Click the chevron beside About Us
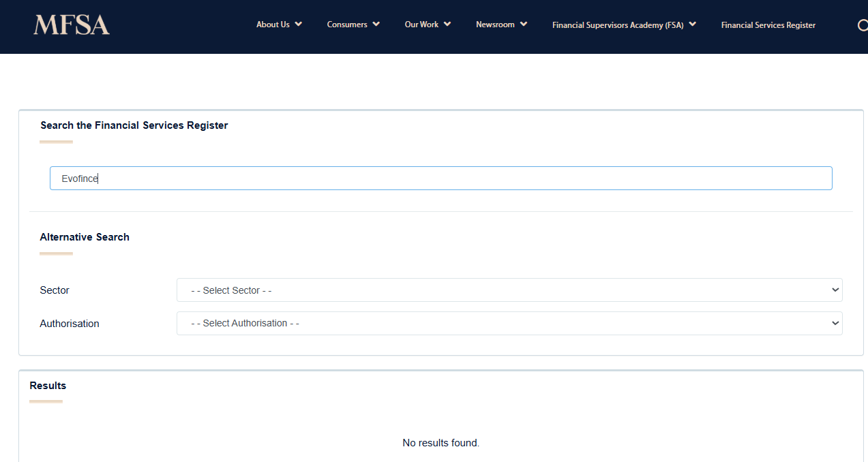 pyautogui.click(x=299, y=24)
